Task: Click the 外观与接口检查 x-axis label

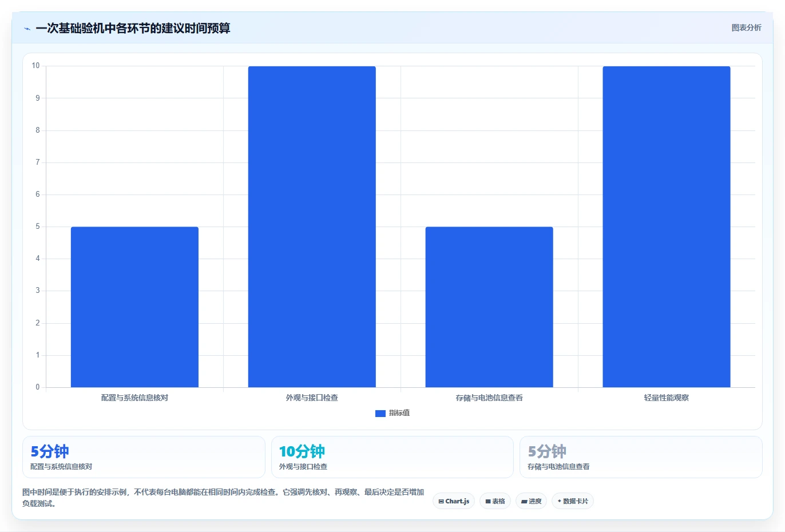Action: pyautogui.click(x=312, y=398)
